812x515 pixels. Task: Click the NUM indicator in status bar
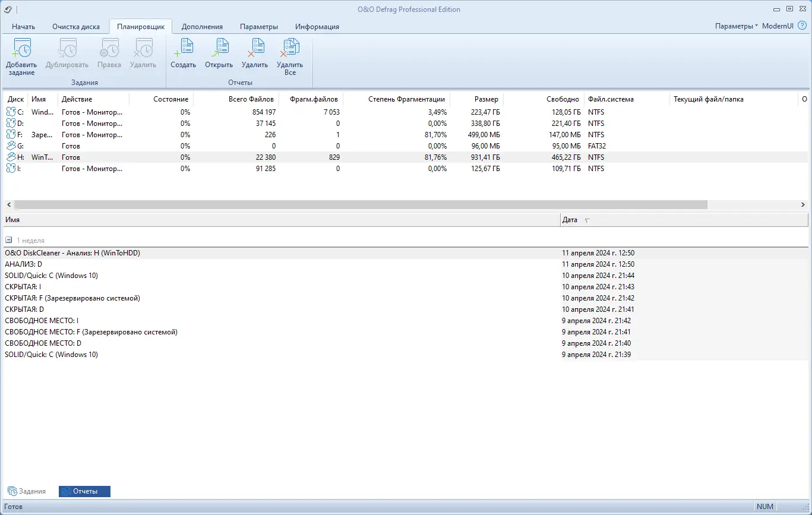765,507
